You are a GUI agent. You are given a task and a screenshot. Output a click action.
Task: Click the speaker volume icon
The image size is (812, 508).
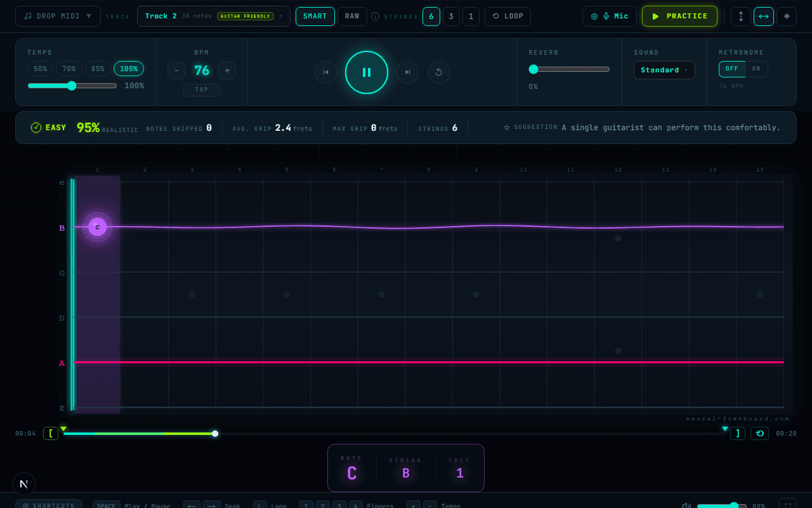coord(686,506)
